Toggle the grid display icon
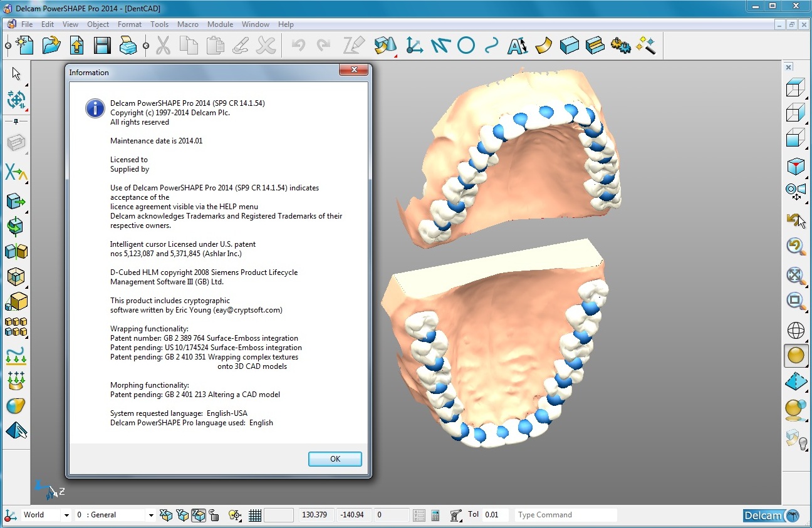 pyautogui.click(x=254, y=515)
